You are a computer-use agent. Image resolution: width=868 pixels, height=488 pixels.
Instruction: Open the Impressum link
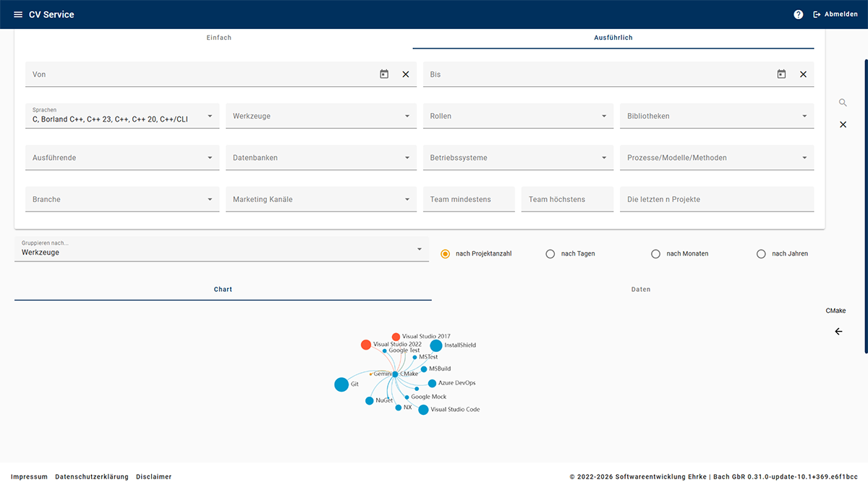point(29,476)
